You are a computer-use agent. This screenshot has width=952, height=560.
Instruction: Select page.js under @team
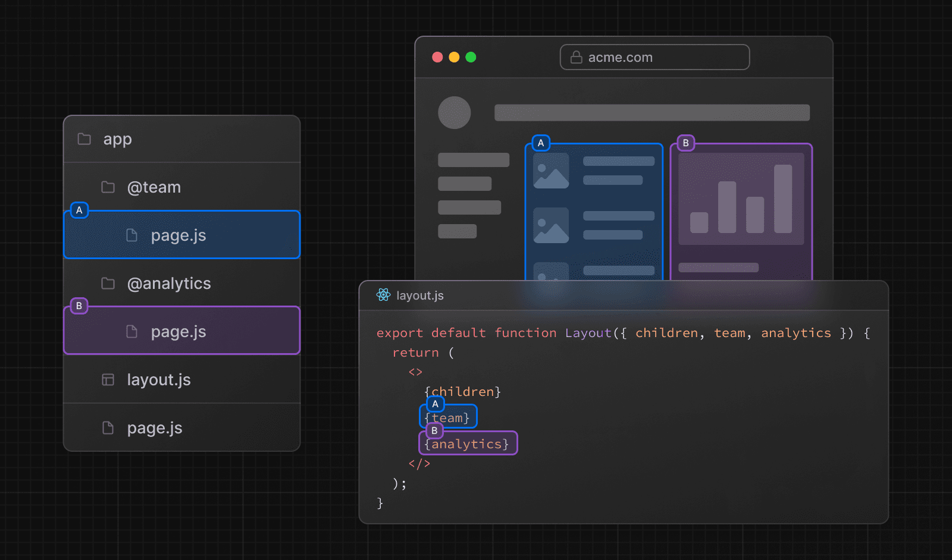tap(178, 235)
